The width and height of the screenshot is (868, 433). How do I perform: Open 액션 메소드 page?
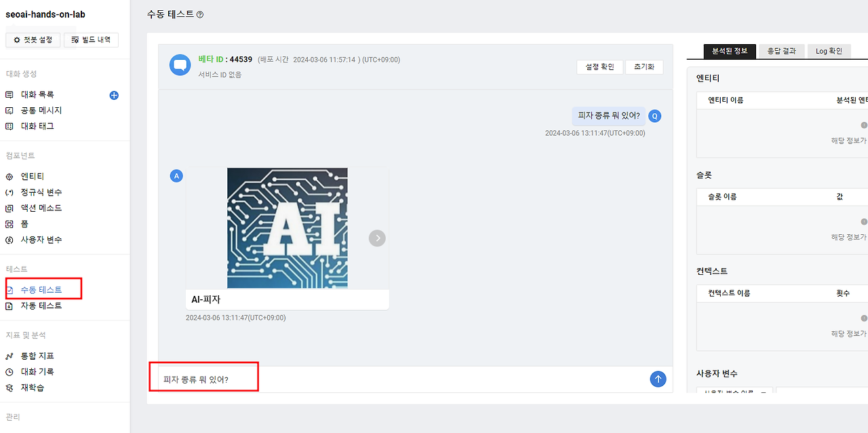[41, 208]
